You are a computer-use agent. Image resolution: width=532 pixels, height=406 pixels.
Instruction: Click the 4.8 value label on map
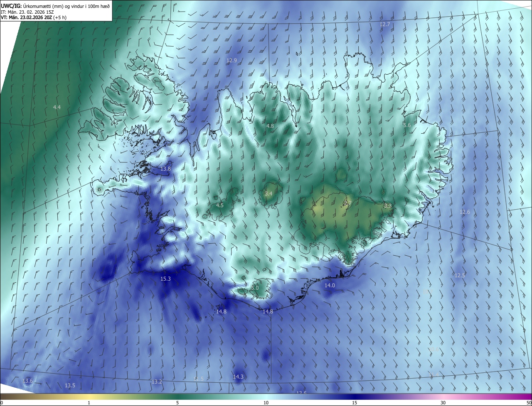point(270,126)
